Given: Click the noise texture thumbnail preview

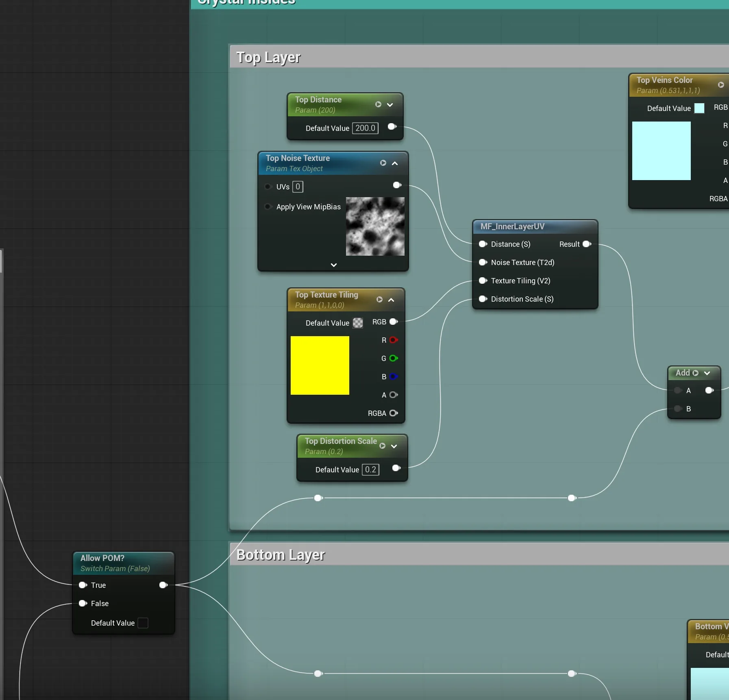Looking at the screenshot, I should pos(375,226).
